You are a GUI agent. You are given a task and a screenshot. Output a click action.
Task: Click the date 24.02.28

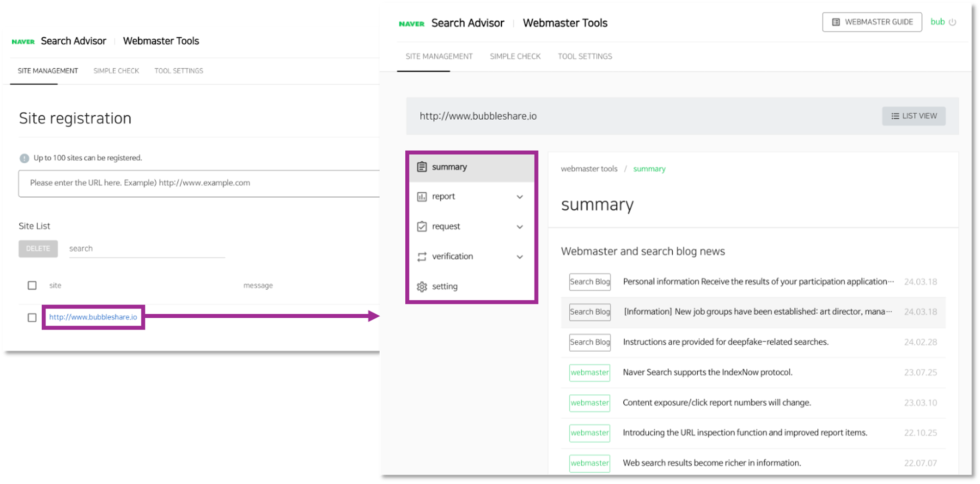tap(920, 342)
